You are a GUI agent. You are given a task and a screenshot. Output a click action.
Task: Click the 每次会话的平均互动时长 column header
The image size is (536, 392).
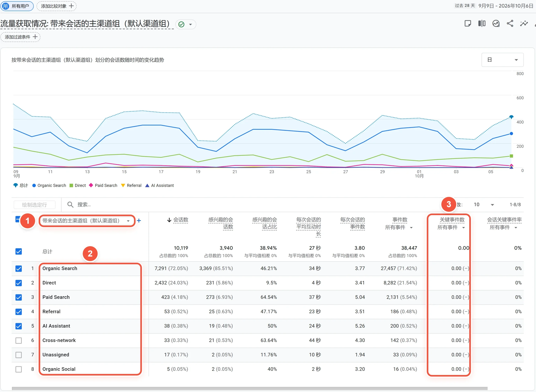click(308, 227)
